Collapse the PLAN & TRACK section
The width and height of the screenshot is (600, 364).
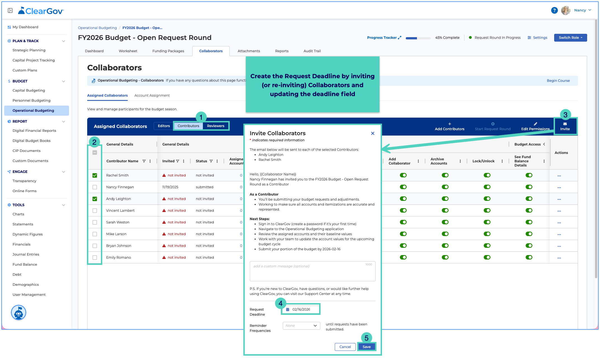coord(63,41)
